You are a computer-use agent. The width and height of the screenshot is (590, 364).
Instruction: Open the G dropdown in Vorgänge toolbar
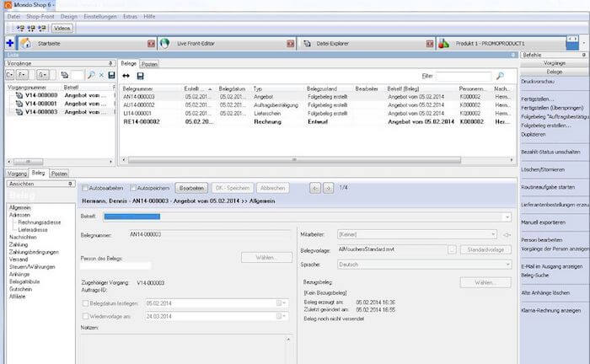pyautogui.click(x=42, y=75)
